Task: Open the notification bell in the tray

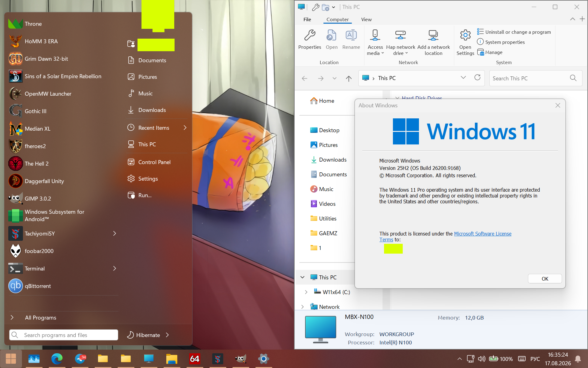Action: (578, 359)
